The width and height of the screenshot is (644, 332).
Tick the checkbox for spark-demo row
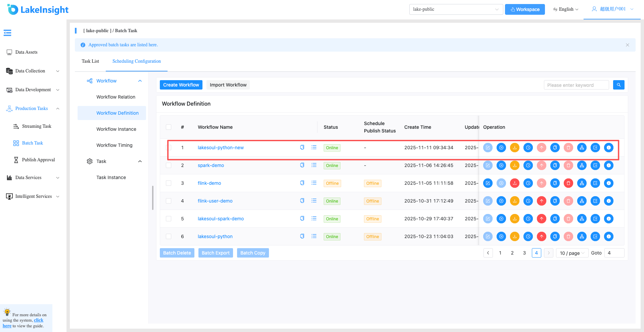click(x=169, y=165)
